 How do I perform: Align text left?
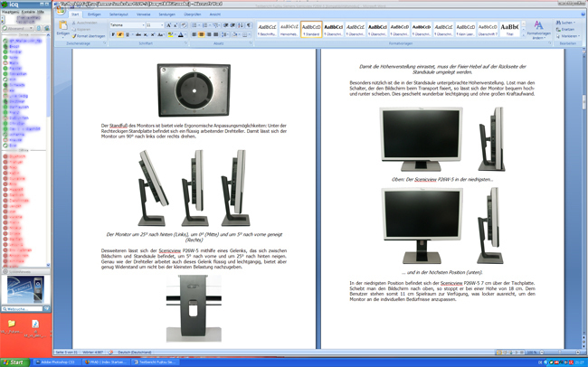click(194, 34)
